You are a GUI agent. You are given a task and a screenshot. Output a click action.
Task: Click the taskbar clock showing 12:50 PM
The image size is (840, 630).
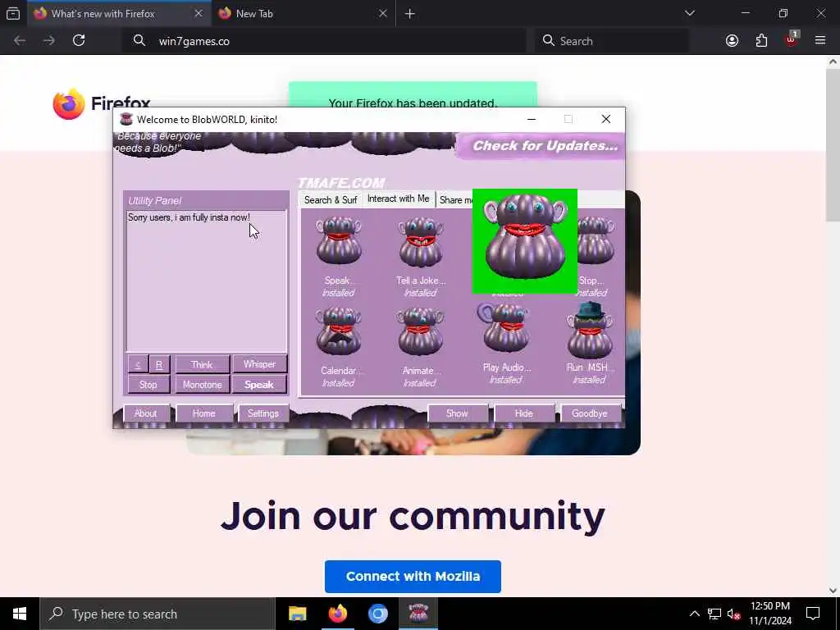point(769,614)
